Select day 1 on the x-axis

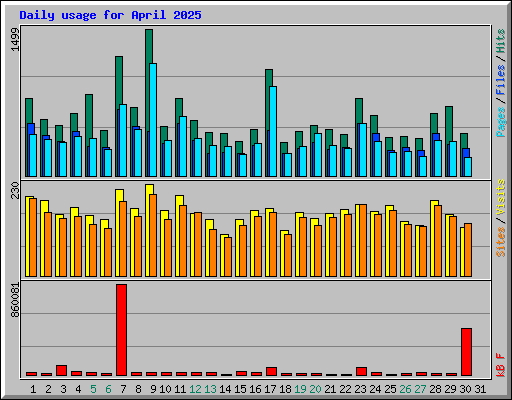[33, 389]
